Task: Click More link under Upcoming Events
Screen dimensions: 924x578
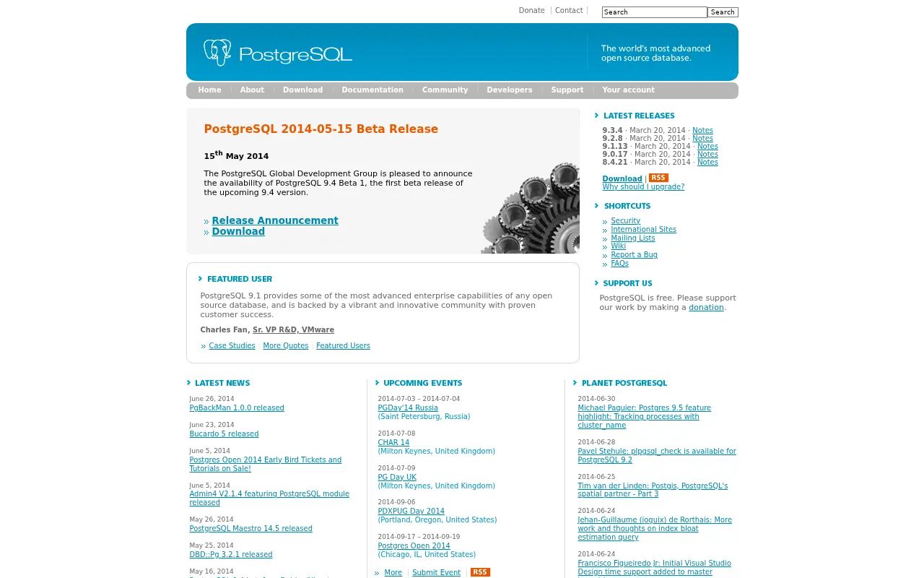Action: tap(393, 573)
